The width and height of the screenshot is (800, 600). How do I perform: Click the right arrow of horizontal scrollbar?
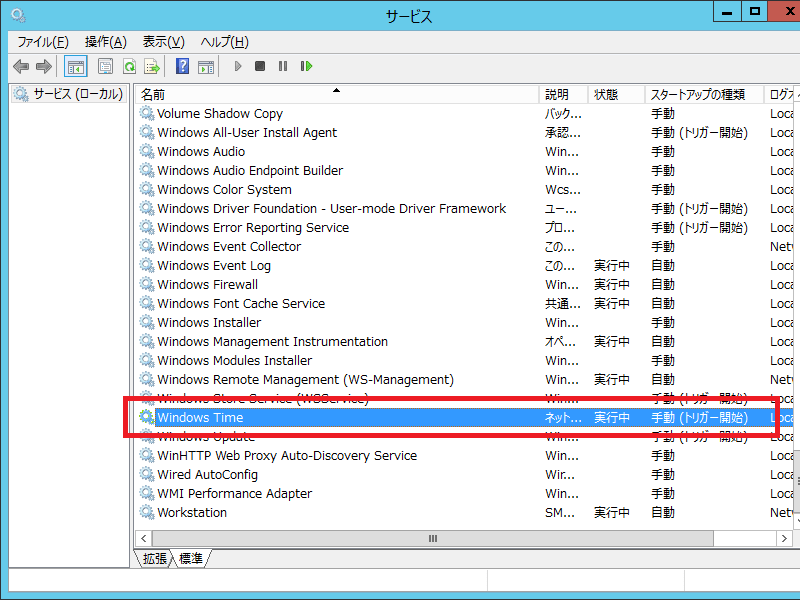coord(784,539)
